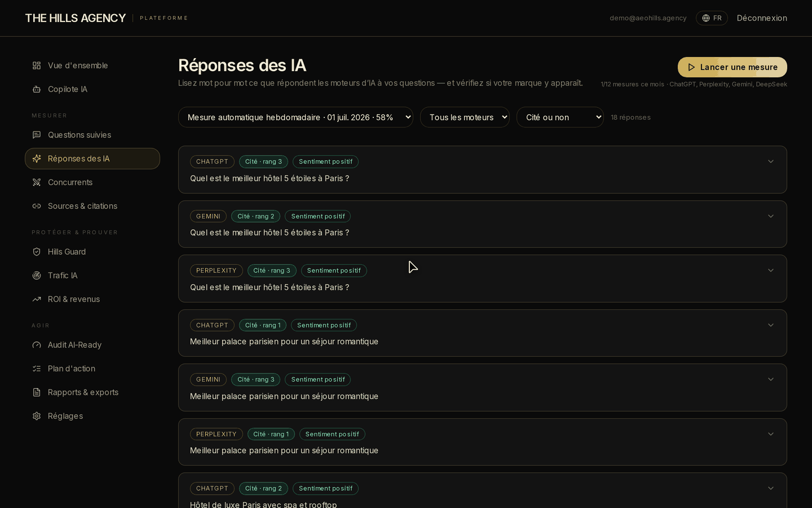
Task: Go to Copilote IA
Action: [x=92, y=89]
